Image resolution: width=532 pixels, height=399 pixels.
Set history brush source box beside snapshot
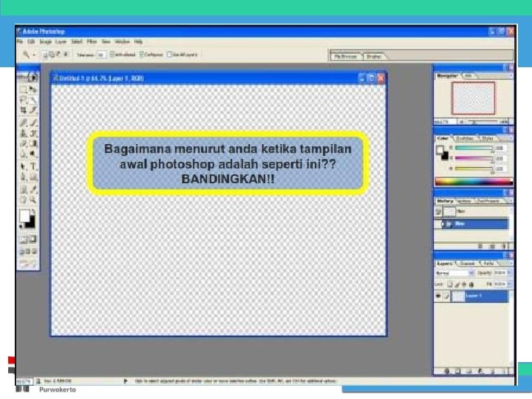[x=438, y=212]
